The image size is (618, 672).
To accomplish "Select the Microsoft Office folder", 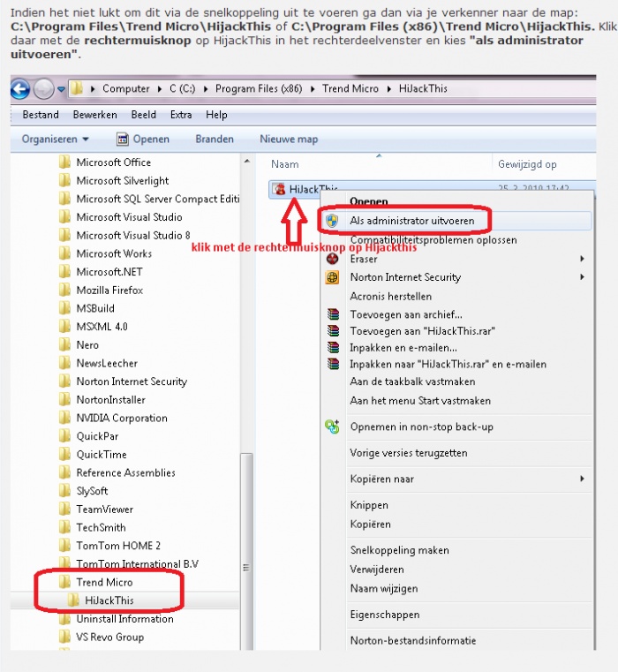I will (114, 162).
